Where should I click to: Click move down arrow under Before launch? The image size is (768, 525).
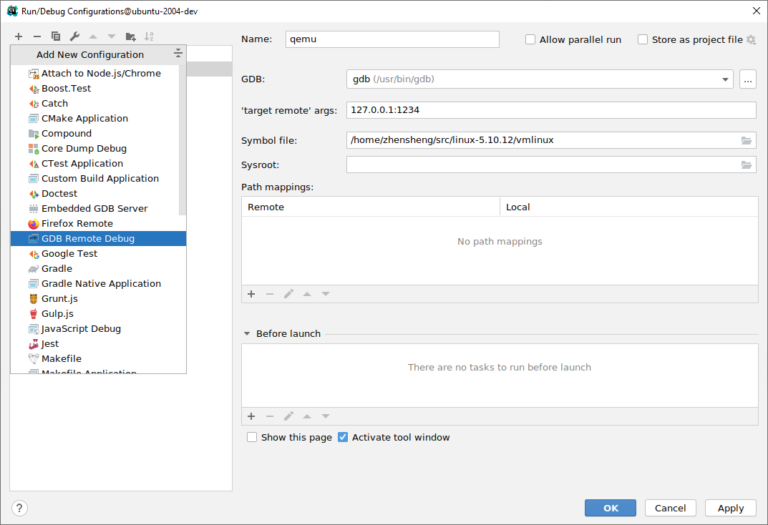(x=325, y=416)
